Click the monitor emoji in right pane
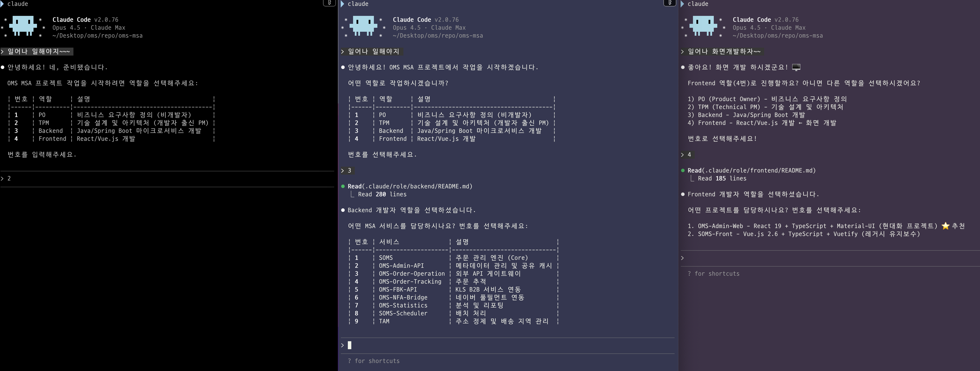Image resolution: width=980 pixels, height=371 pixels. pos(796,67)
